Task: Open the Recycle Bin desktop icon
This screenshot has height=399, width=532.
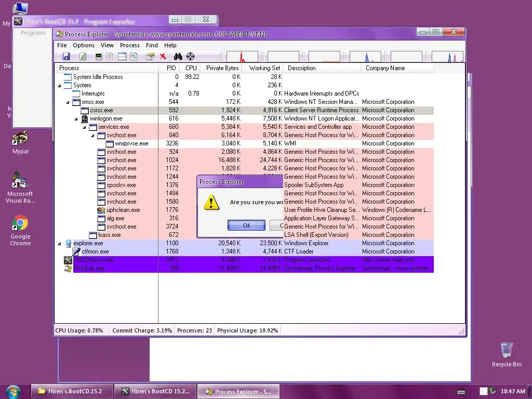Action: pos(507,354)
